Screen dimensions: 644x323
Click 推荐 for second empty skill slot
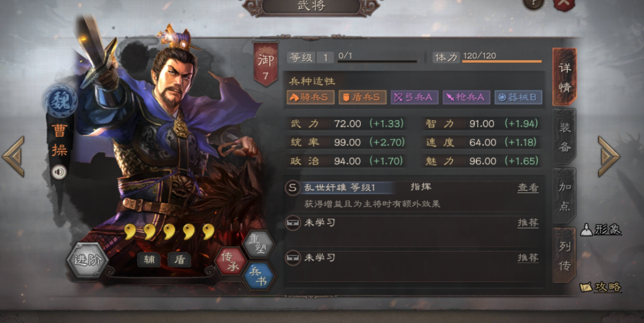pos(528,258)
